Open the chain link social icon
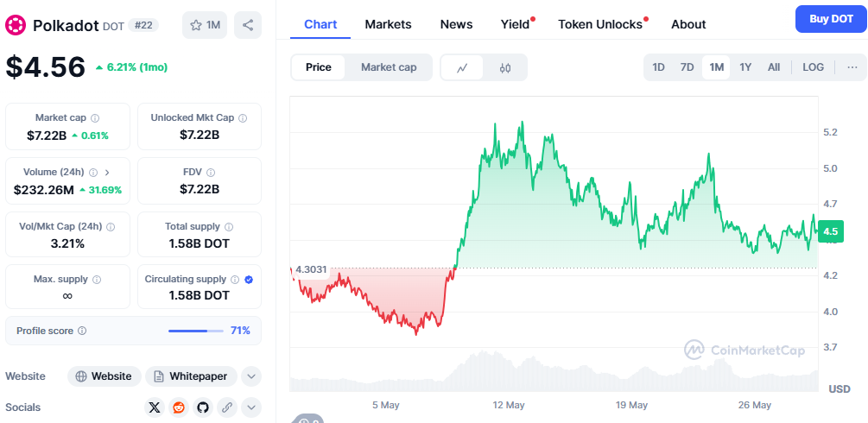 click(x=226, y=407)
